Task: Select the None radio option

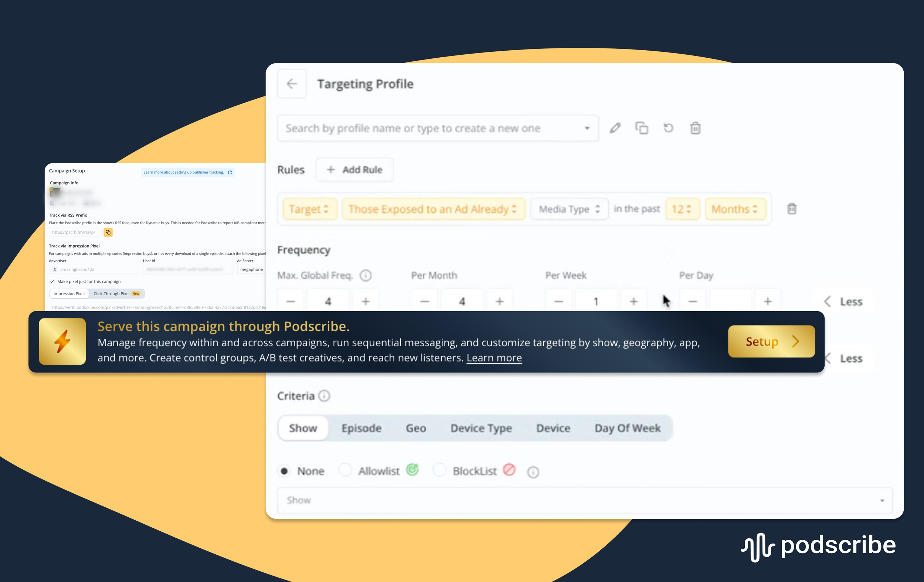Action: click(x=284, y=471)
